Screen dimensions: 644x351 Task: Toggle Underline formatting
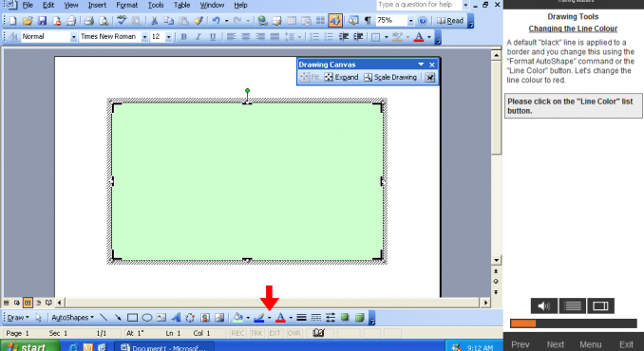[x=213, y=37]
